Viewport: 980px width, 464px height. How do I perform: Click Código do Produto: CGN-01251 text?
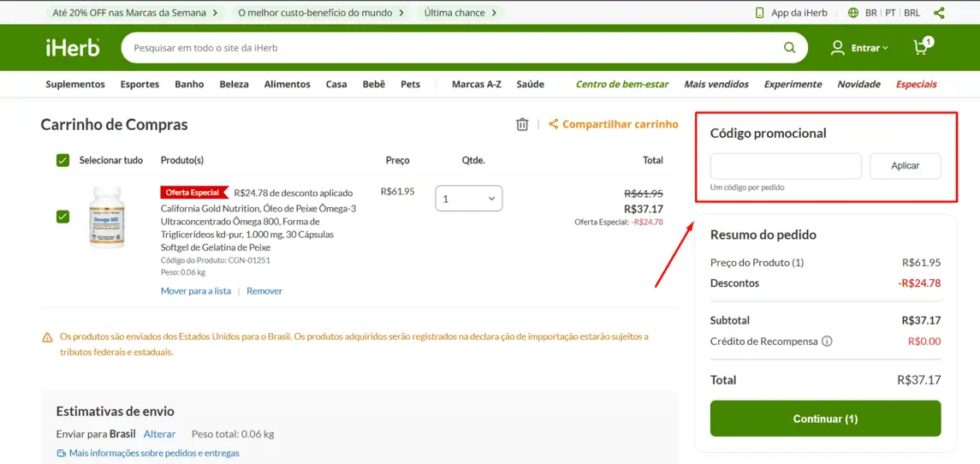click(x=215, y=260)
